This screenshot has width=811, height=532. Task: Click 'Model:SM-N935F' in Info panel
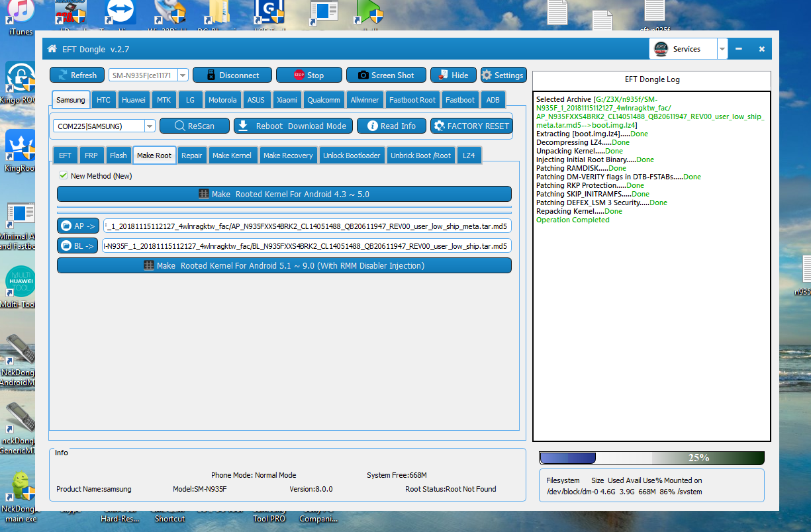(x=200, y=489)
